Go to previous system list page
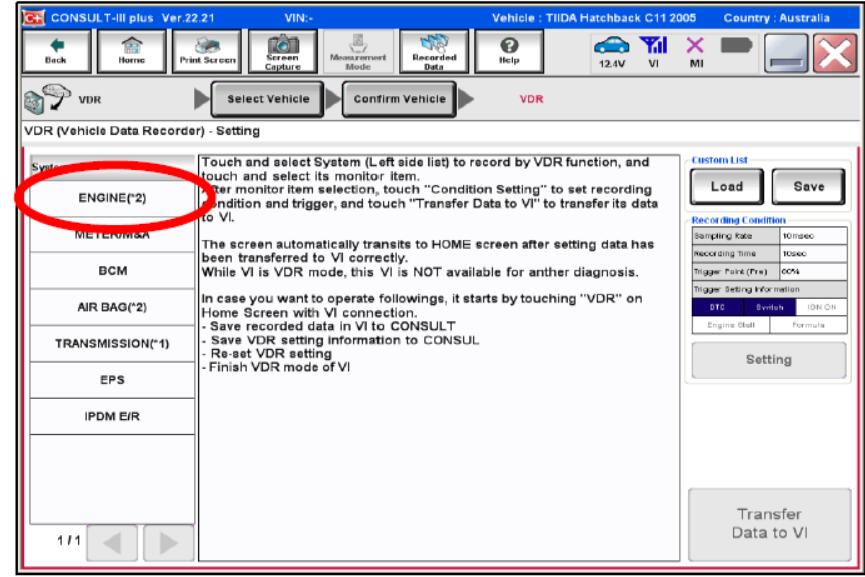 [x=113, y=543]
